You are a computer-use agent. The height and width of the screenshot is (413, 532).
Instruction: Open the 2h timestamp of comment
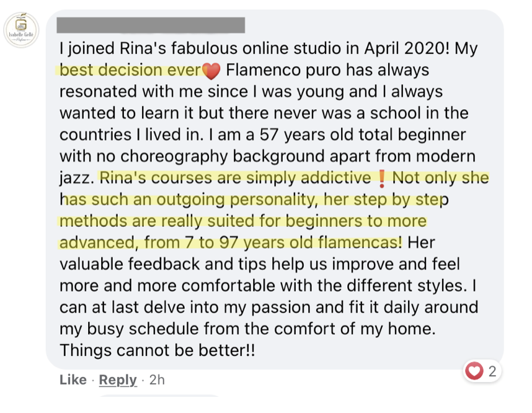click(157, 380)
